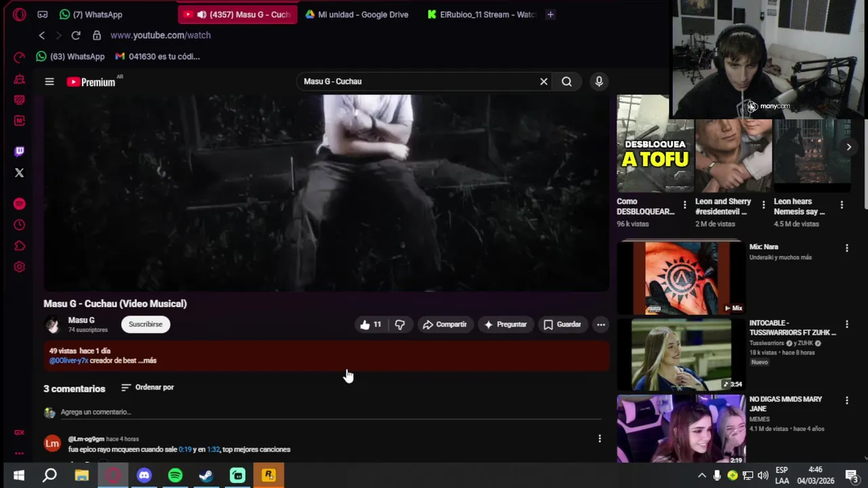The image size is (868, 488).
Task: Open GX sidebar button near bottom
Action: click(x=19, y=432)
